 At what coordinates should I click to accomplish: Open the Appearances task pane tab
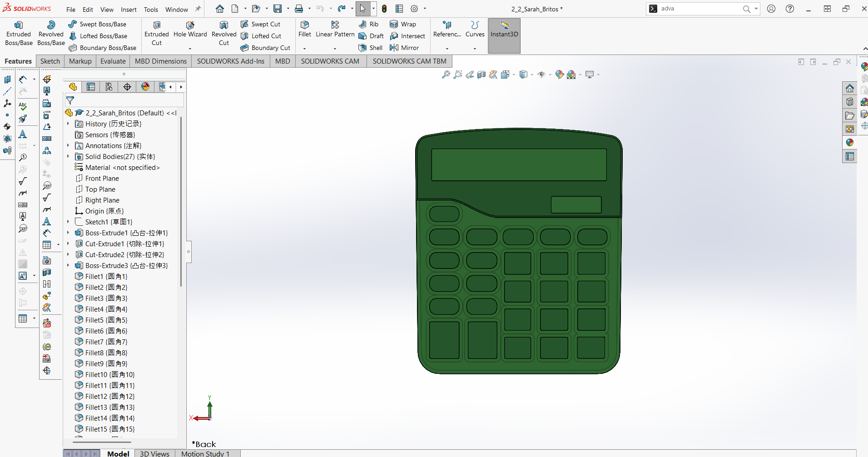click(x=849, y=143)
